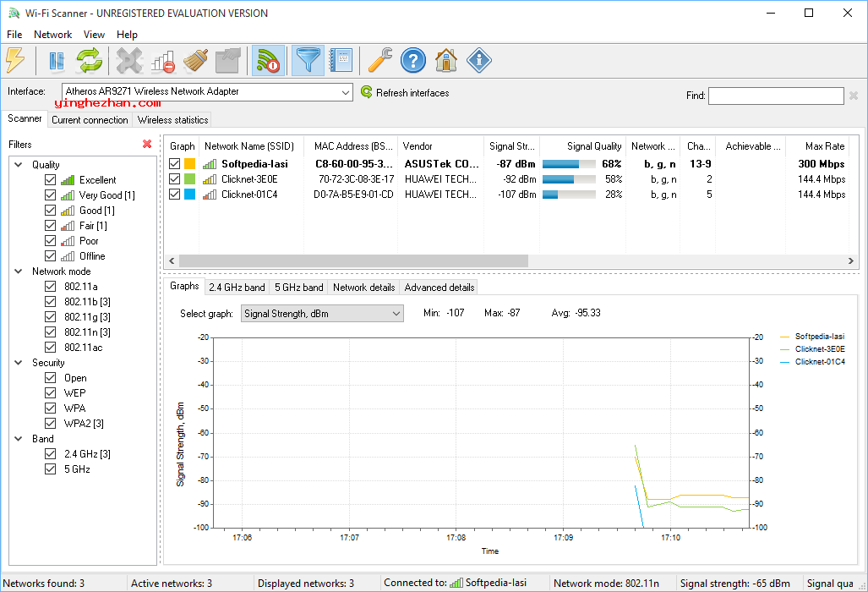The image size is (868, 592).
Task: Open the File menu
Action: coord(14,35)
